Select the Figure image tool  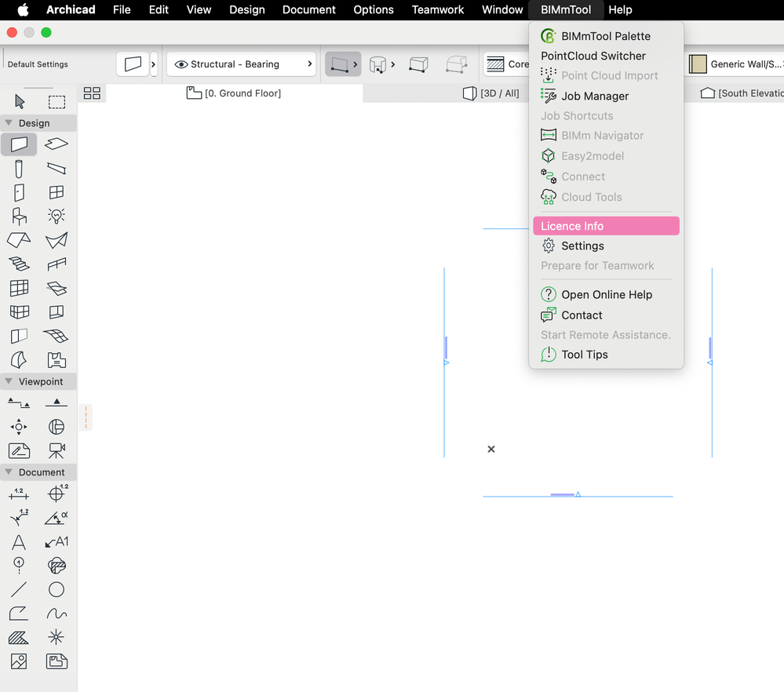[19, 661]
